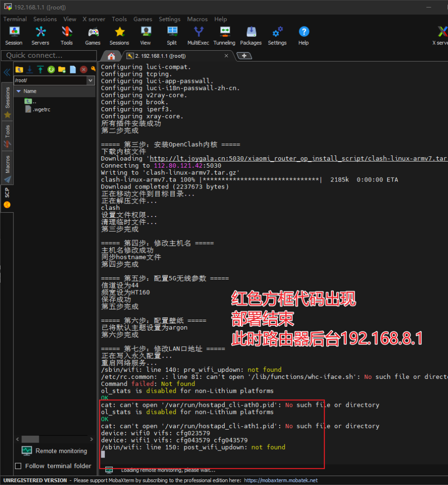Expand the /root/ path dropdown
The image size is (448, 485).
(x=91, y=81)
